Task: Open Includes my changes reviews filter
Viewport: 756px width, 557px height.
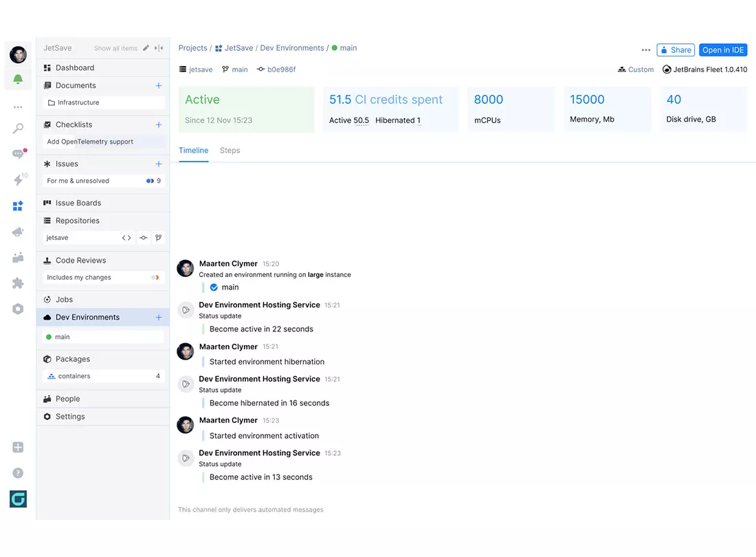Action: [x=103, y=278]
